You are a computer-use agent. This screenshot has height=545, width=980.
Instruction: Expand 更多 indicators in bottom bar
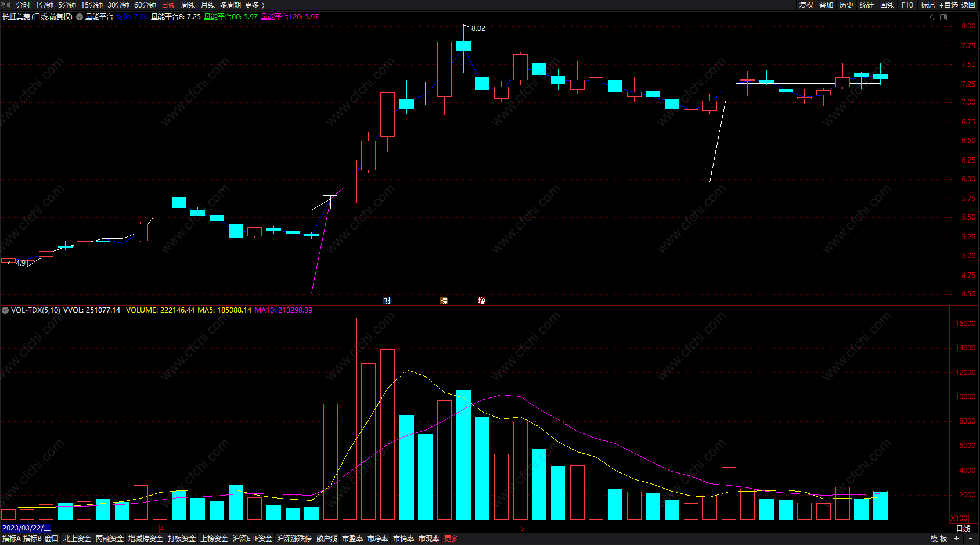pos(451,539)
